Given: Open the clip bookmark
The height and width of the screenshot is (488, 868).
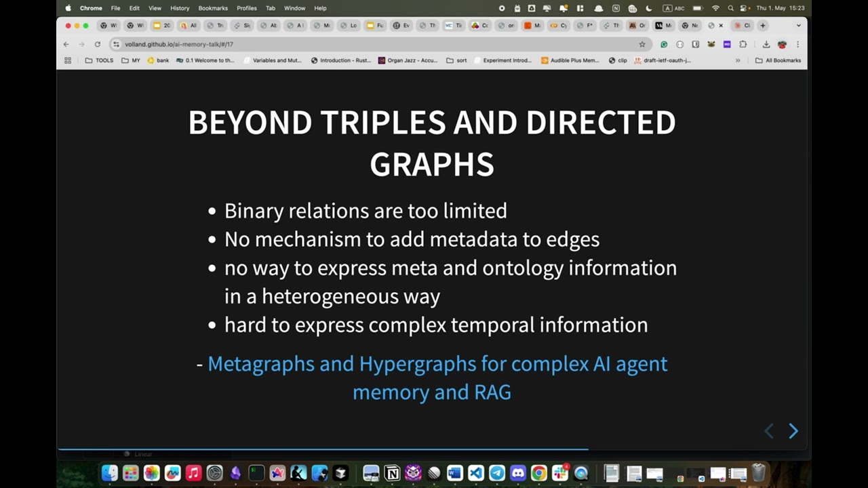Looking at the screenshot, I should (618, 60).
